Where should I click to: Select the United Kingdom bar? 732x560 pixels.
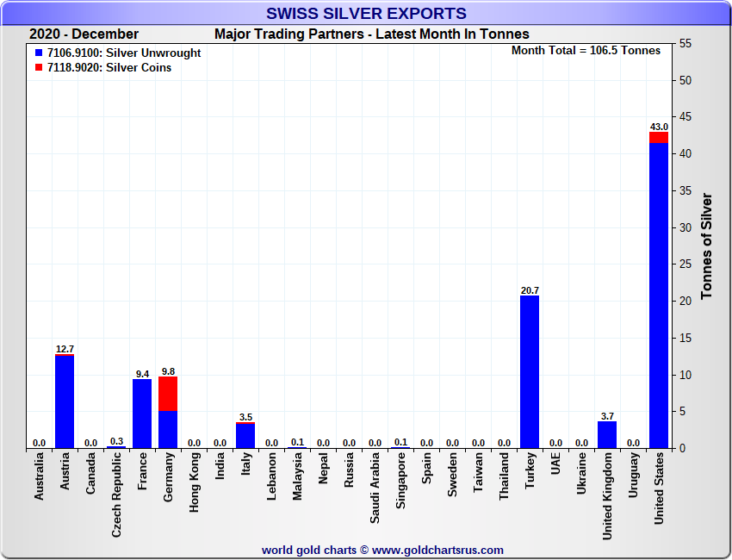[607, 434]
